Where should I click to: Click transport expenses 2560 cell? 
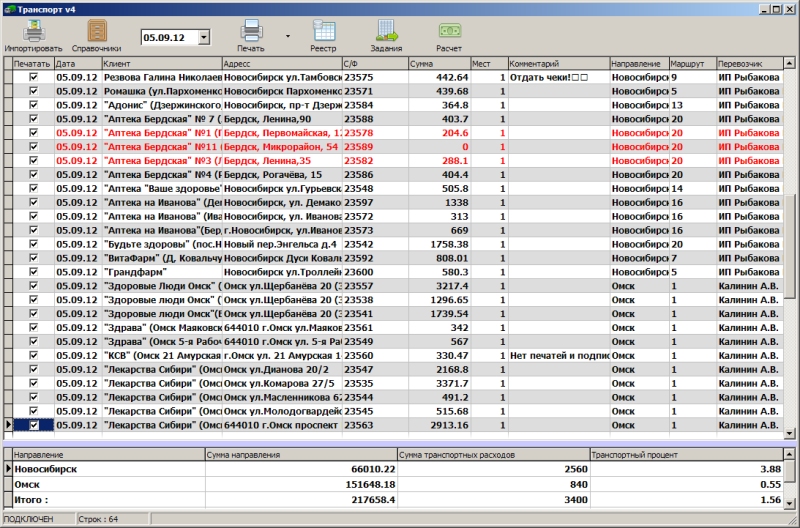click(493, 469)
